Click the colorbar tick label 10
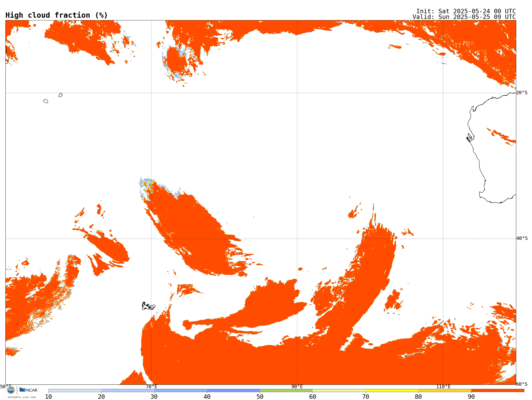Image resolution: width=532 pixels, height=400 pixels. pos(49,397)
